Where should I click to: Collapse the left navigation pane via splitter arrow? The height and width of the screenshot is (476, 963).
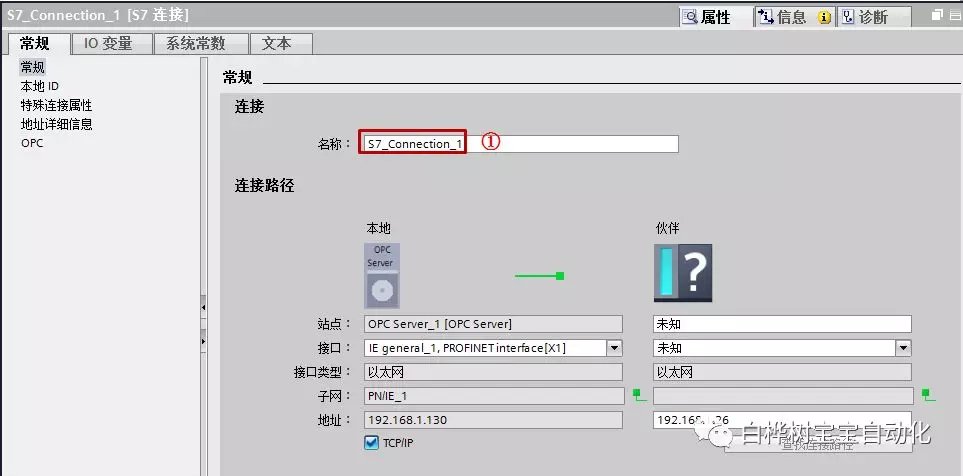point(204,307)
